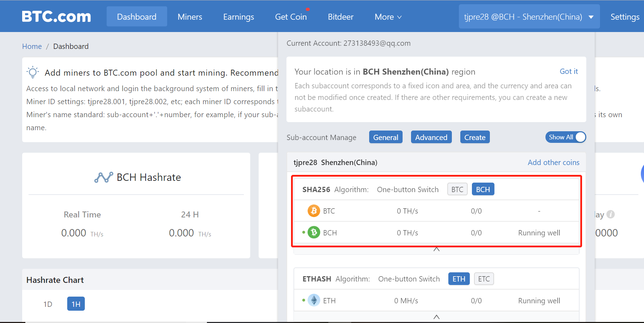The image size is (644, 323).
Task: Click the lightbulb tip icon
Action: tap(33, 72)
